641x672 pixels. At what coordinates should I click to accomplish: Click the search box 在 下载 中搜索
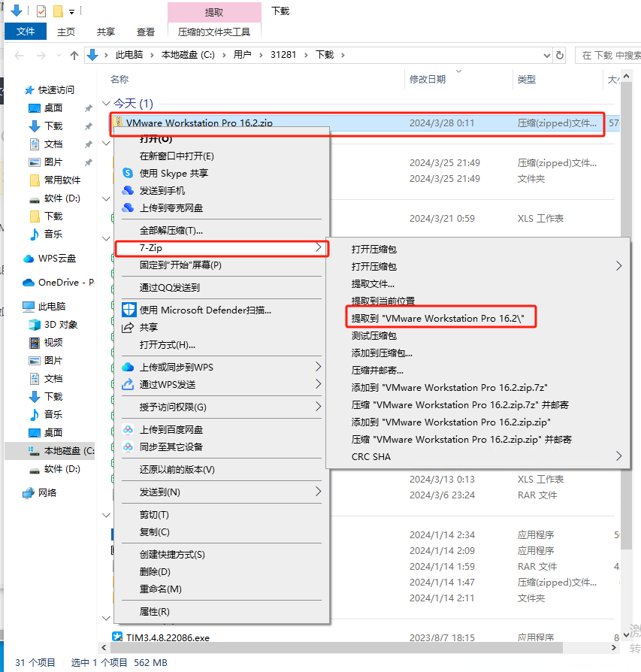click(608, 56)
